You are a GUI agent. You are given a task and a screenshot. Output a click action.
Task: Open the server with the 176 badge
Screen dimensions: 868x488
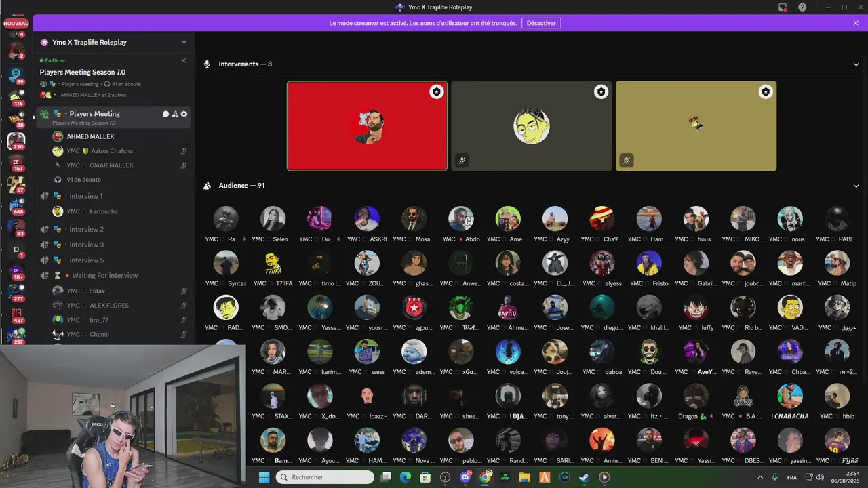(16, 97)
